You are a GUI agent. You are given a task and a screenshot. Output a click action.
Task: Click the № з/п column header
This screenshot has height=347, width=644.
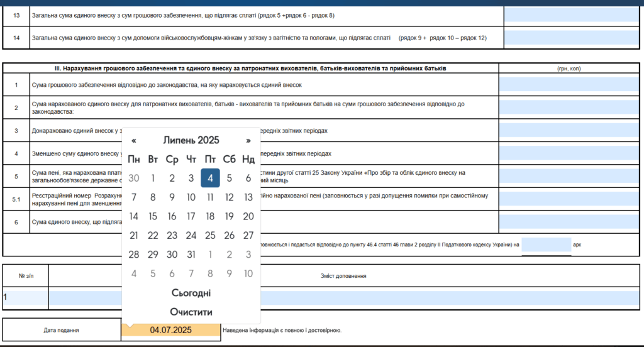click(26, 276)
